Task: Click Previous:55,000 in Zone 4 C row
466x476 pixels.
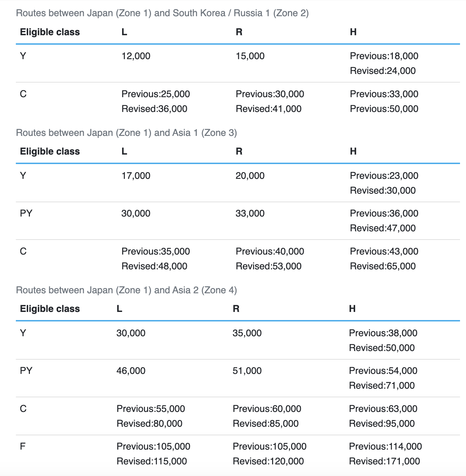Action: pyautogui.click(x=151, y=409)
